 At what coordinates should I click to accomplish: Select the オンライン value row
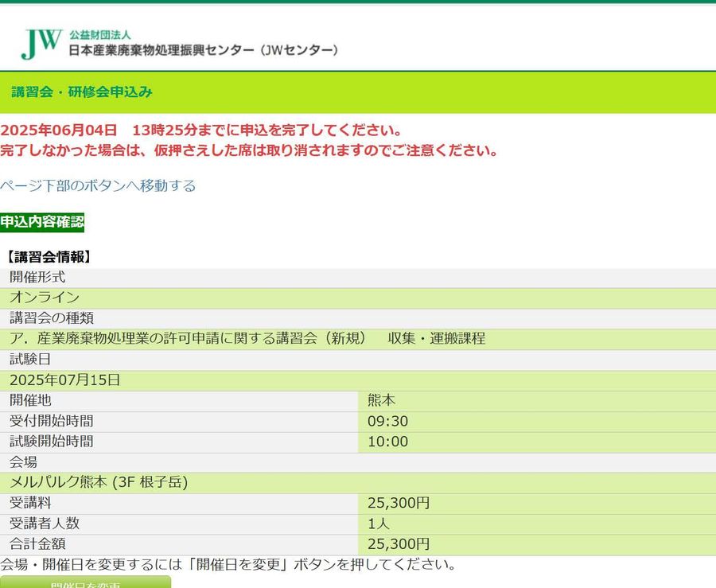(x=358, y=298)
